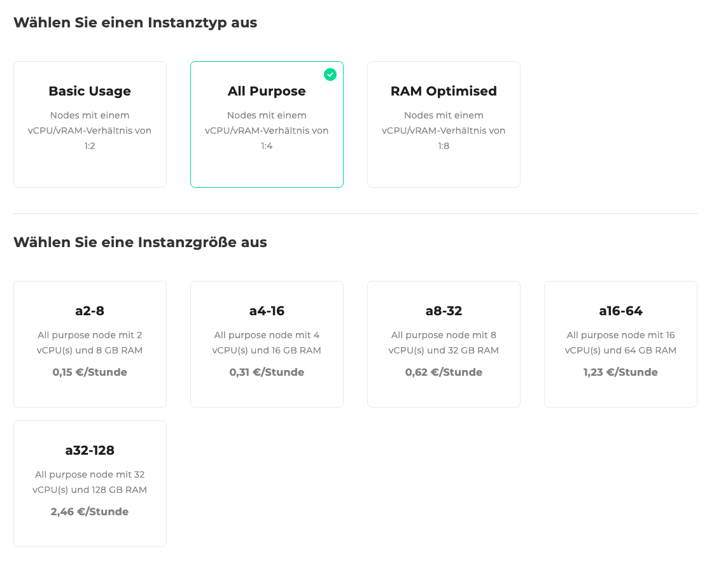Select the Basic Usage instance type
728x563 pixels.
90,91
